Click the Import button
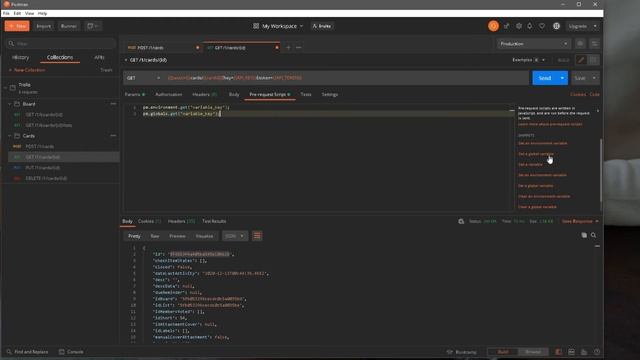640x360 pixels. pos(44,26)
